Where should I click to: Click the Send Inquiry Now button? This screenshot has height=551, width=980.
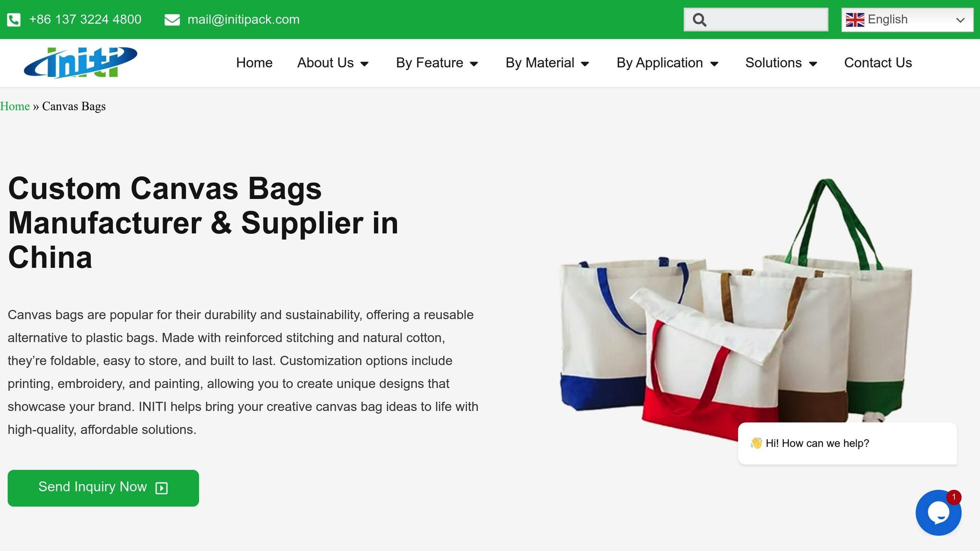pos(103,488)
